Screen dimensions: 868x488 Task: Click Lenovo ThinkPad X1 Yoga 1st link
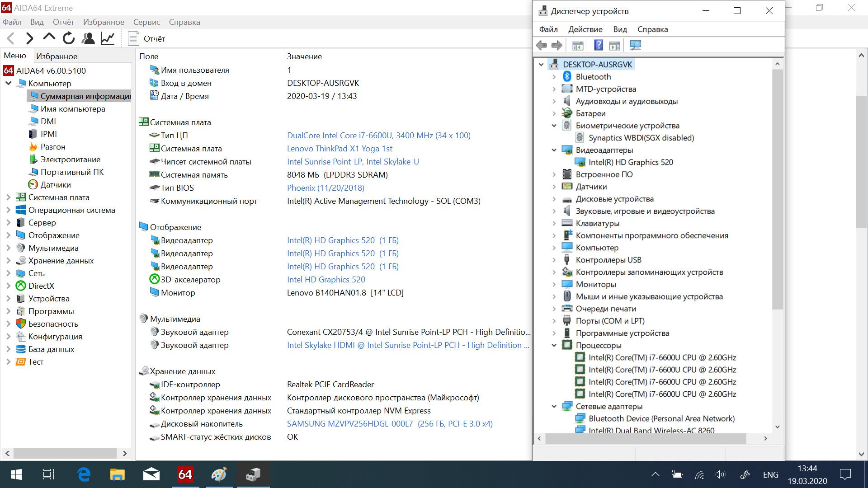(x=340, y=149)
